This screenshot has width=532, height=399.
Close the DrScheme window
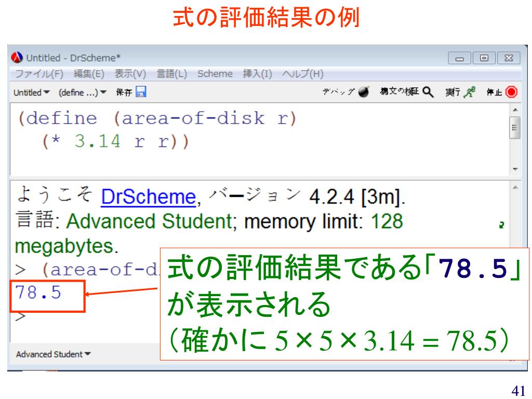(x=509, y=58)
